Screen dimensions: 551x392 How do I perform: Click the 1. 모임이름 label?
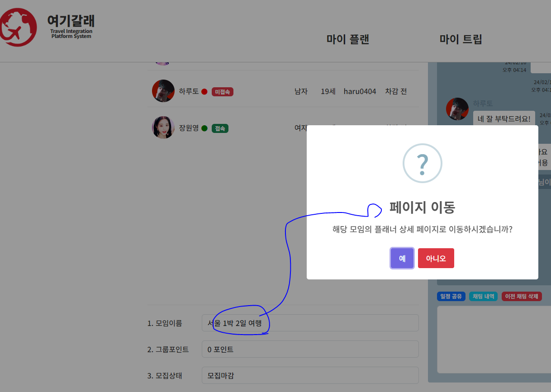tap(165, 323)
